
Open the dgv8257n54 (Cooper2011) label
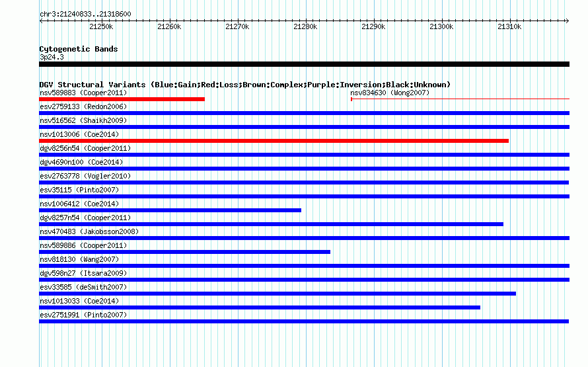click(85, 218)
